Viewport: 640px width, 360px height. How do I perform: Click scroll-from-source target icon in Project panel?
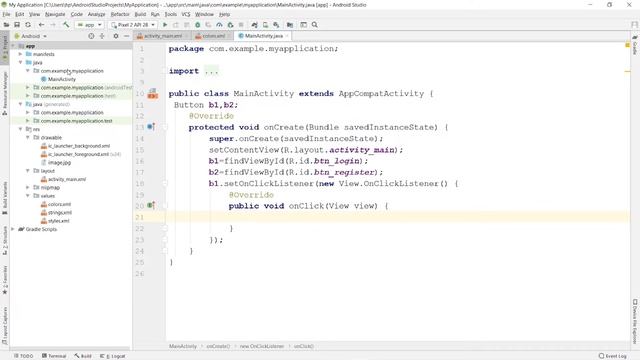coord(91,36)
